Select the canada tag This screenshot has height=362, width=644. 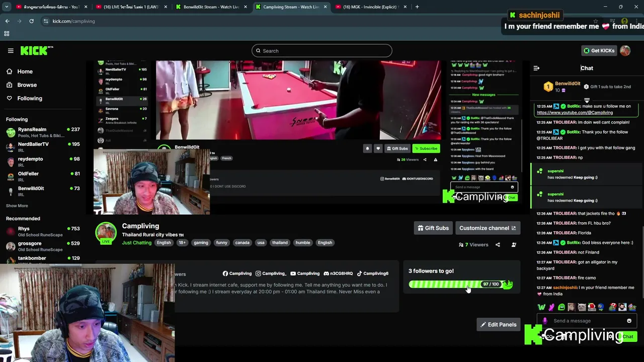(242, 243)
